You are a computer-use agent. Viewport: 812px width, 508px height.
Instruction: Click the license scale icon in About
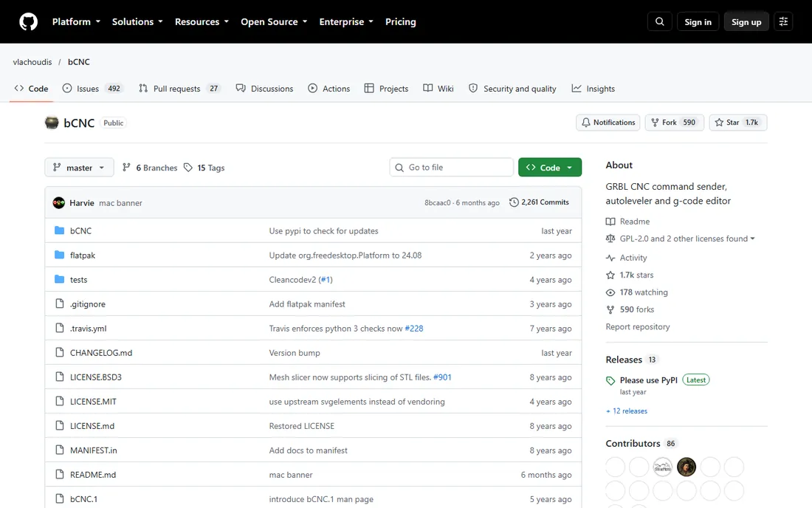click(x=610, y=238)
